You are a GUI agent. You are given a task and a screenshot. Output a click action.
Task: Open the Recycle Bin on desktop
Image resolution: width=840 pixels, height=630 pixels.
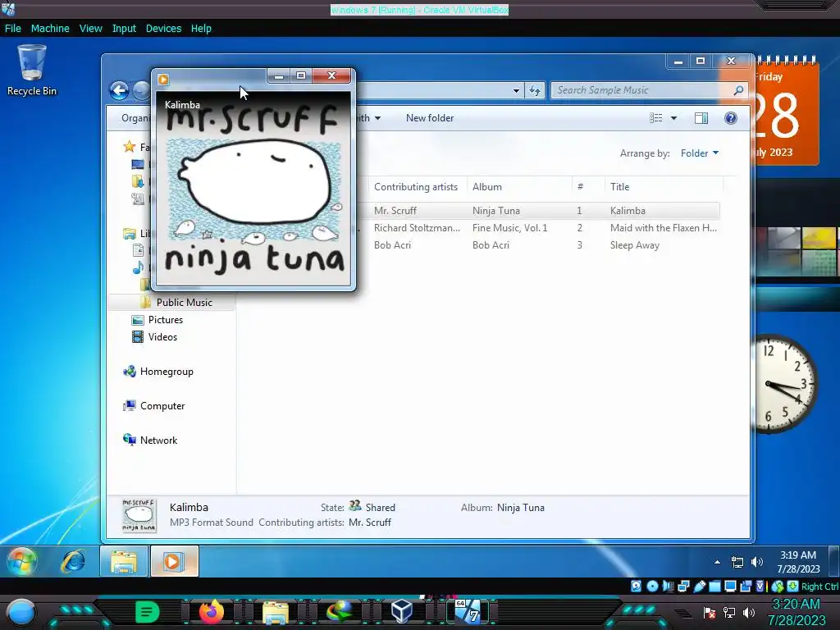[32, 70]
